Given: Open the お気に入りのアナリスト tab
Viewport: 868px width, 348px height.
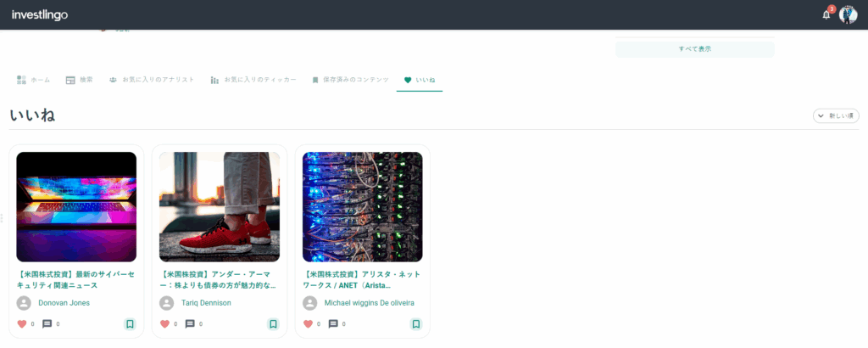Looking at the screenshot, I should (x=152, y=80).
